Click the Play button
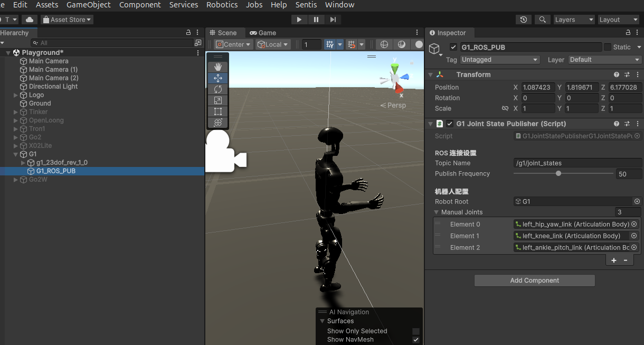Screen dimensions: 644x345 [x=299, y=20]
